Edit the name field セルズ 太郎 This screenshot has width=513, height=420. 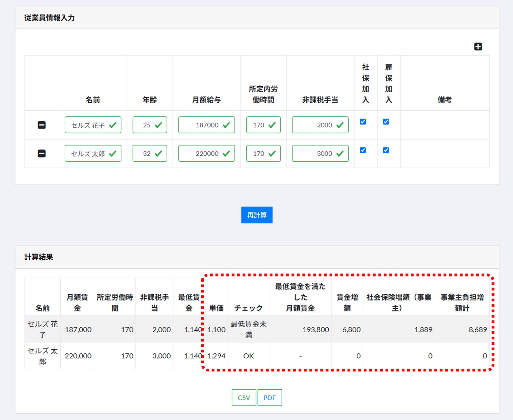pyautogui.click(x=93, y=153)
